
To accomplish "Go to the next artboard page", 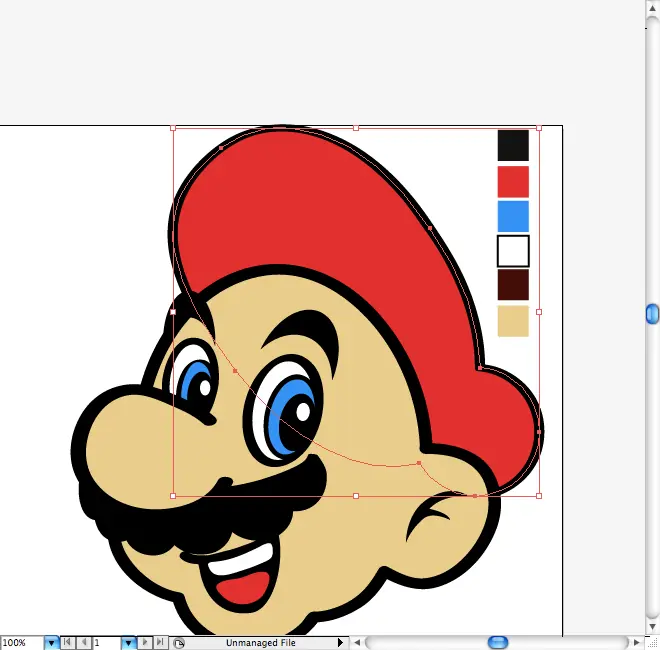I will pos(145,643).
